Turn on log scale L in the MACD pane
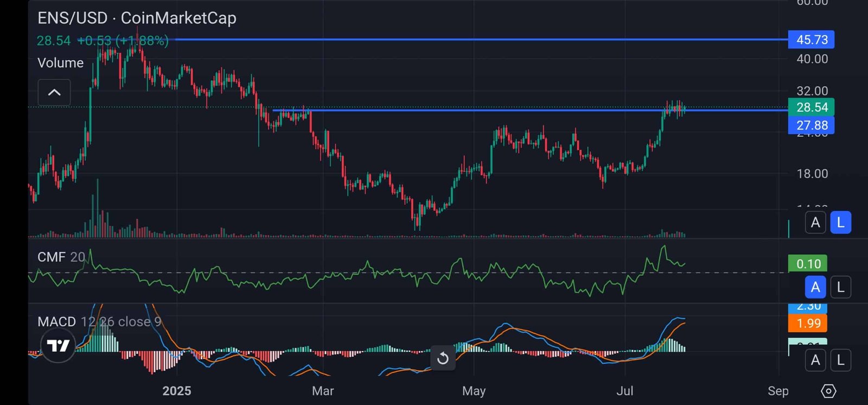The width and height of the screenshot is (868, 405). 840,360
